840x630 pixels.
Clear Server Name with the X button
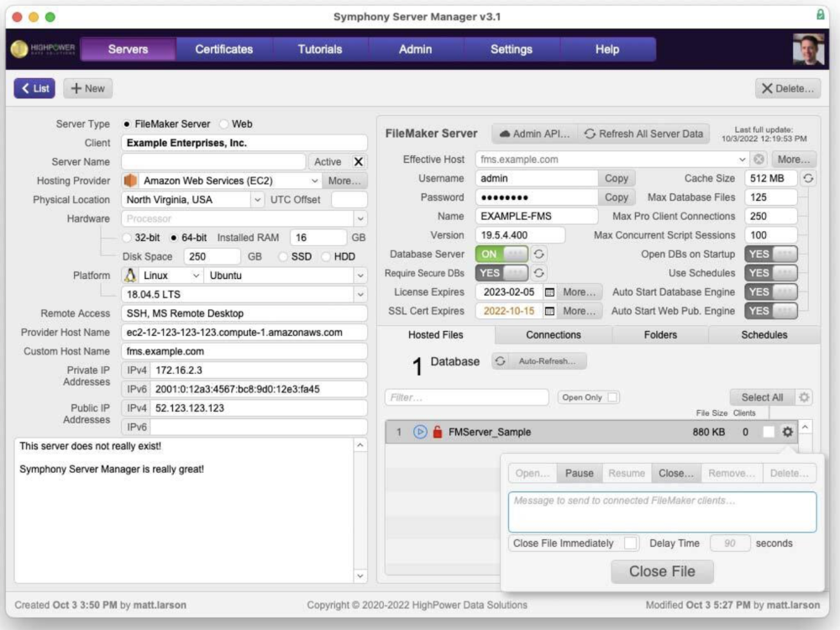(358, 162)
